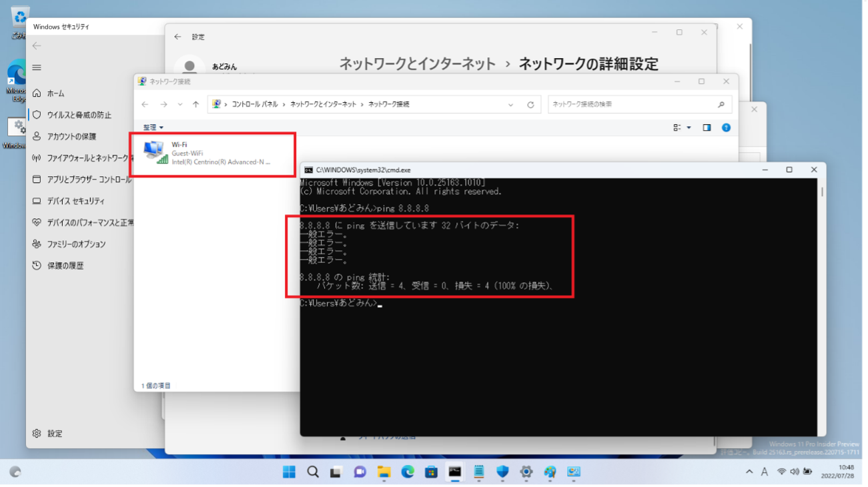Image resolution: width=868 pixels, height=487 pixels.
Task: Open the Control Panel taskbar icon
Action: [574, 472]
